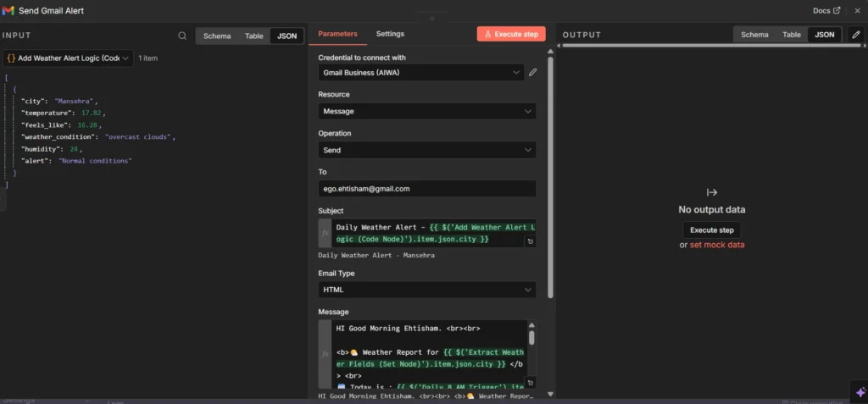Switch the Input view to Schema
The width and height of the screenshot is (868, 404).
click(217, 36)
